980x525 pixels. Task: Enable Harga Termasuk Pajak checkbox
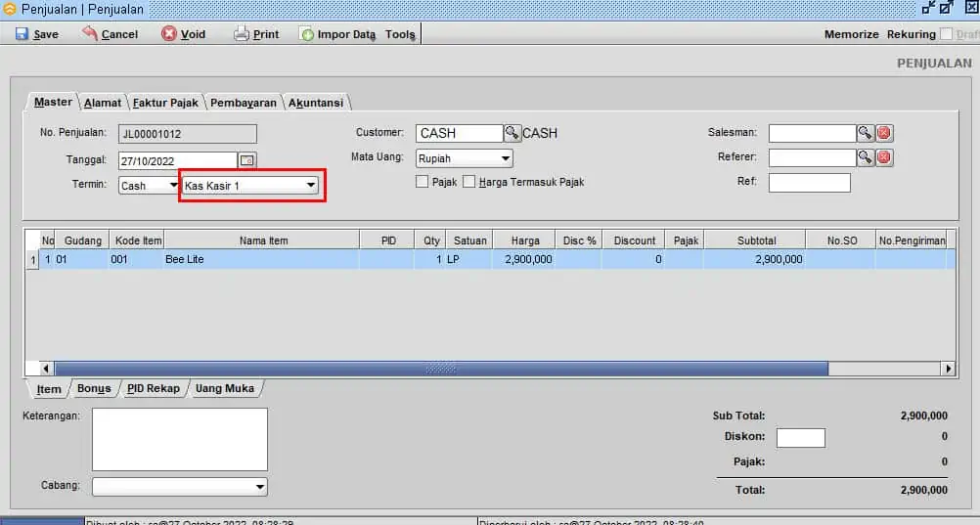pyautogui.click(x=468, y=182)
